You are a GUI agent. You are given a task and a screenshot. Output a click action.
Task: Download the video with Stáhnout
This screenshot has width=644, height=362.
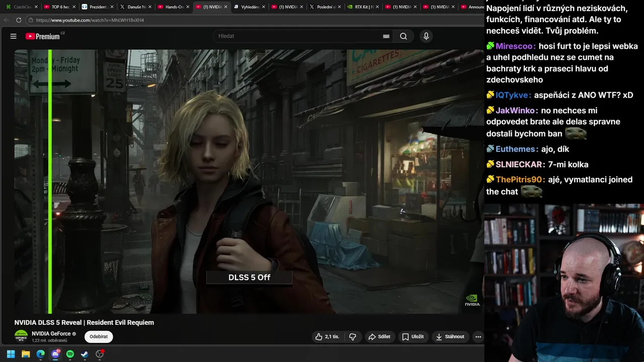click(450, 337)
